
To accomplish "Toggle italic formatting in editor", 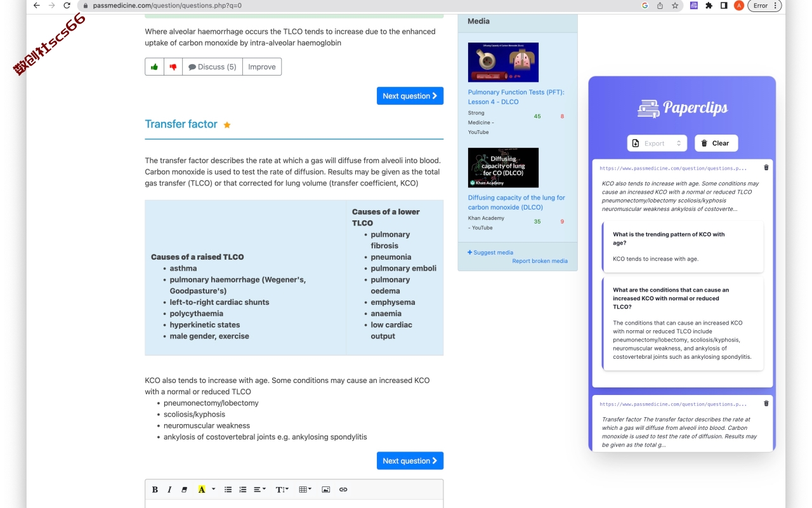I will [169, 490].
